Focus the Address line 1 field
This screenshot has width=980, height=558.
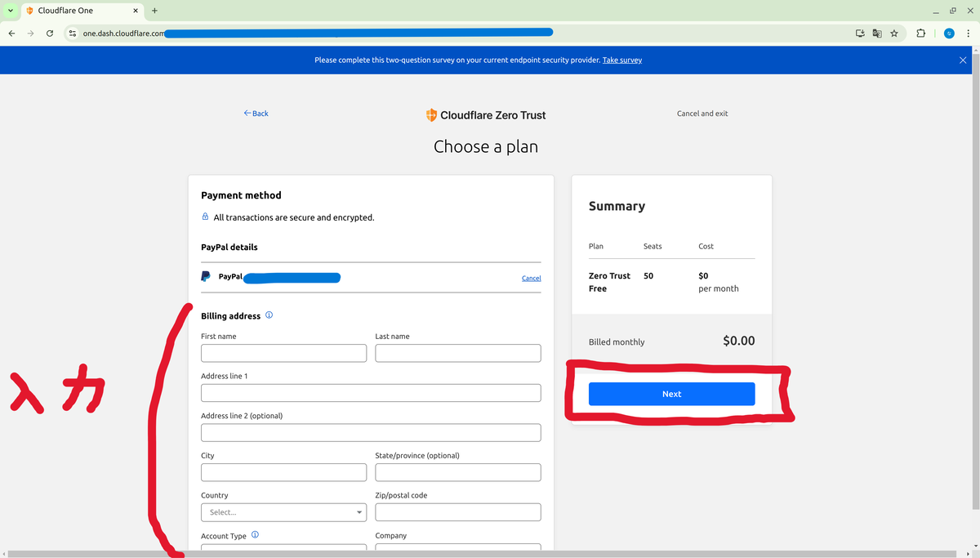click(x=371, y=393)
